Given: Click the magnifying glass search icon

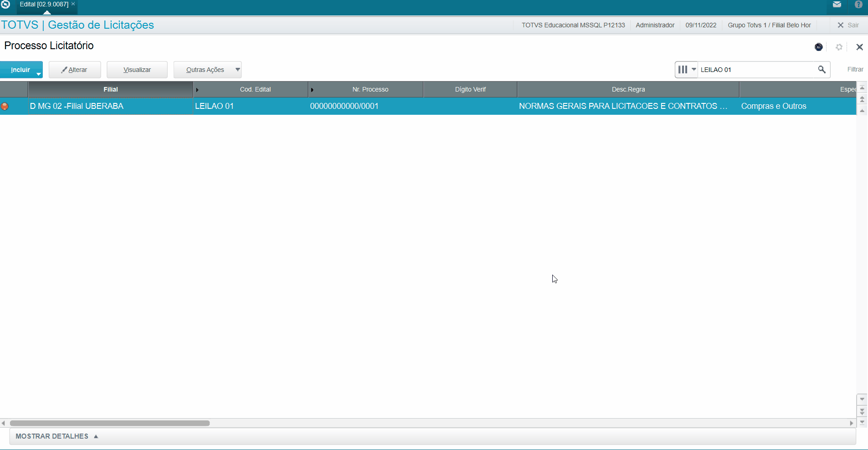Looking at the screenshot, I should (x=822, y=70).
